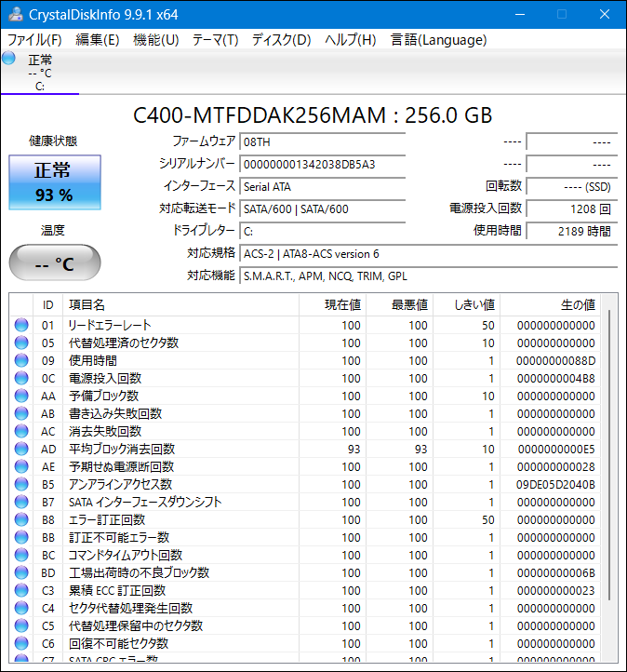Click status orb for C5 代替処理保留中のセクタ数 row
Image resolution: width=627 pixels, height=672 pixels.
click(x=21, y=625)
